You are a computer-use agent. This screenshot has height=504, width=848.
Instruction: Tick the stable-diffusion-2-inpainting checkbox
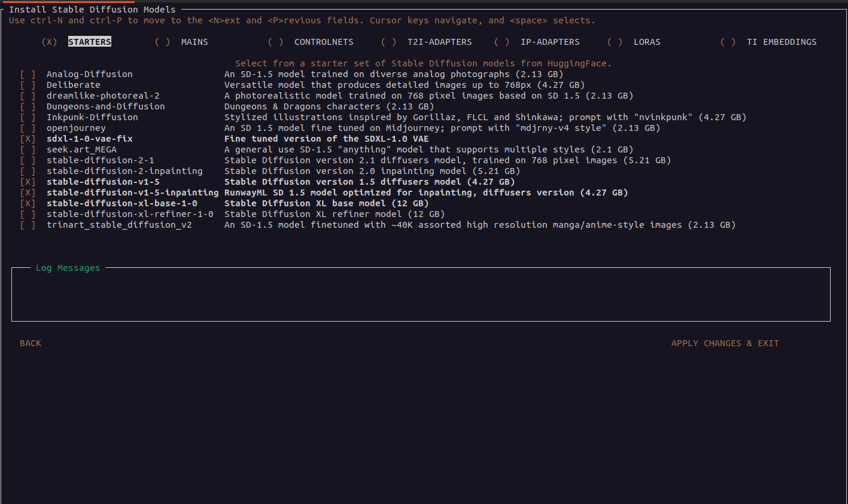[x=28, y=171]
